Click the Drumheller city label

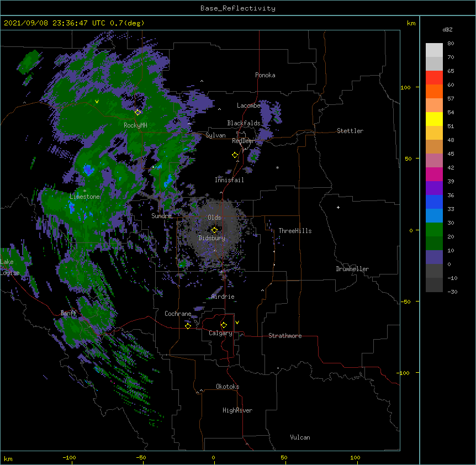pos(352,269)
